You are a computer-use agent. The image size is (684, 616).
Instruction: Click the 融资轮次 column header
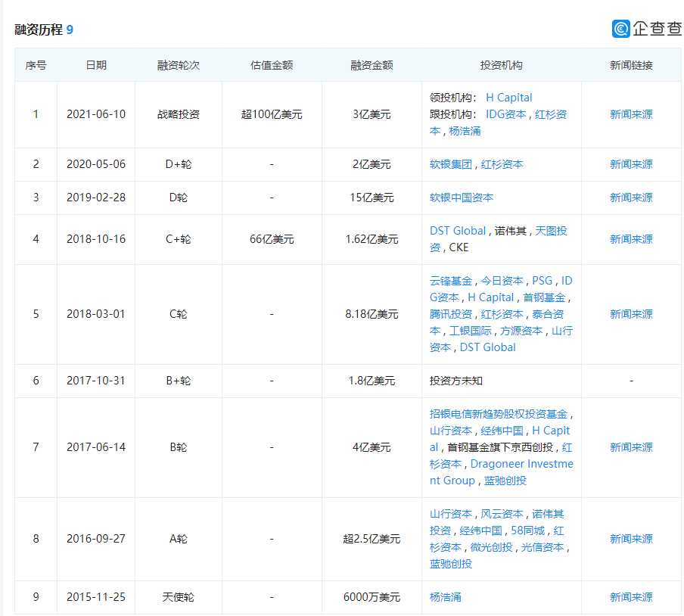[179, 65]
